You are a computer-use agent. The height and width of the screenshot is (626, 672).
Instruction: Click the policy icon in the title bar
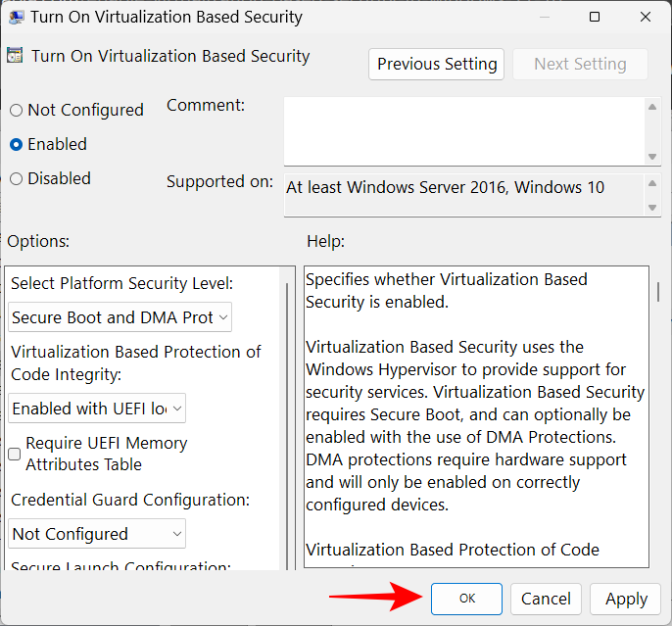point(14,17)
